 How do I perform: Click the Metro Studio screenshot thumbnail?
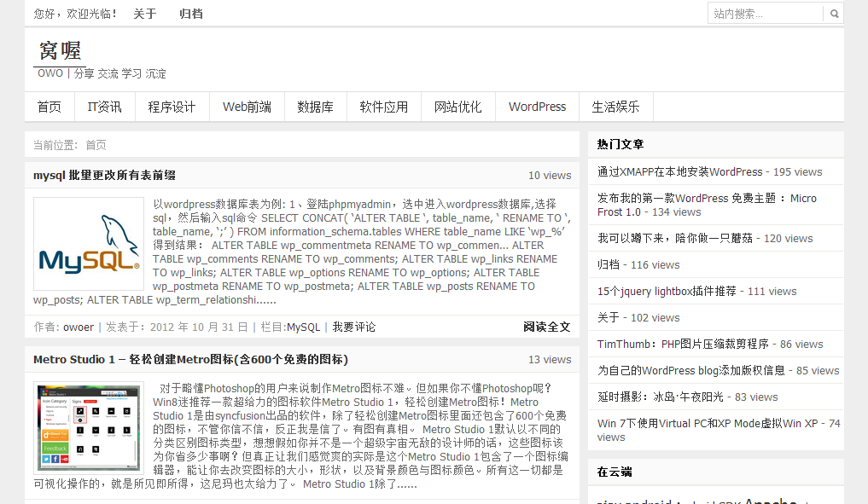pyautogui.click(x=89, y=427)
